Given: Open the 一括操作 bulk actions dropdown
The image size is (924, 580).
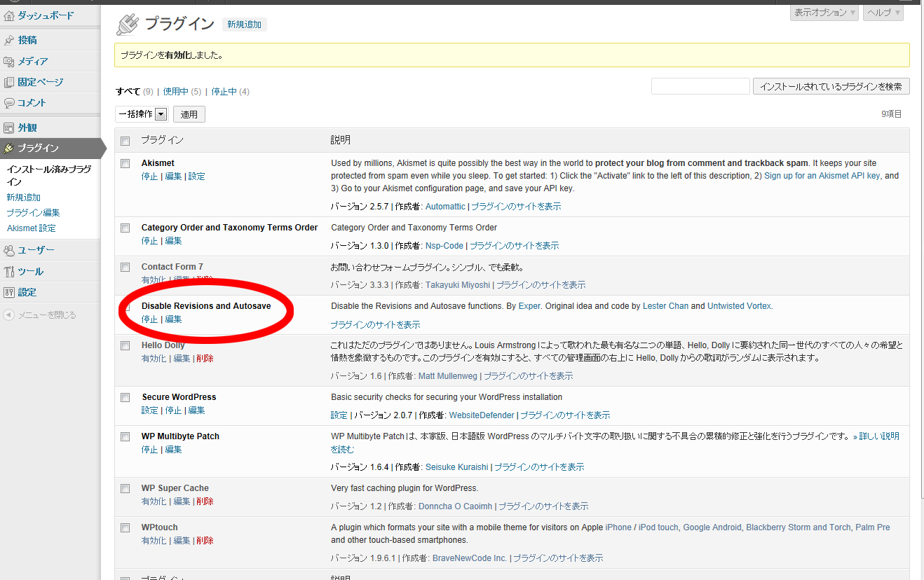Looking at the screenshot, I should [x=142, y=114].
